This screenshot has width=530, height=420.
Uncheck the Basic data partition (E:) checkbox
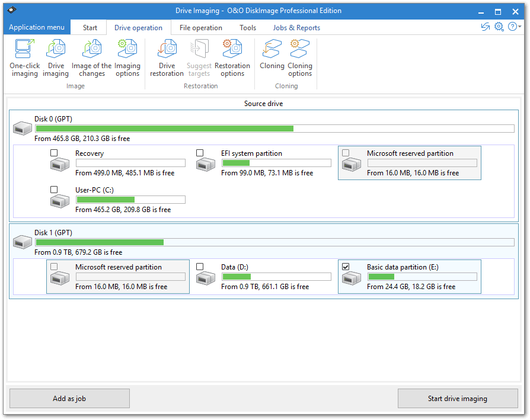346,267
